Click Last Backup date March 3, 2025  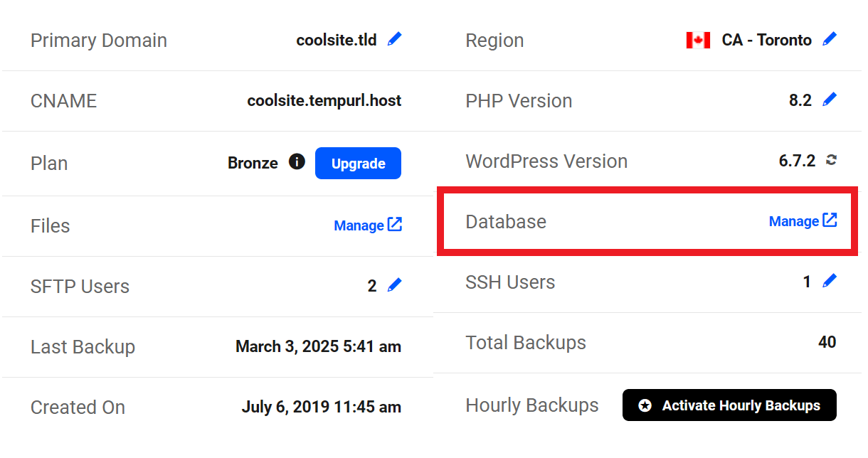(319, 346)
